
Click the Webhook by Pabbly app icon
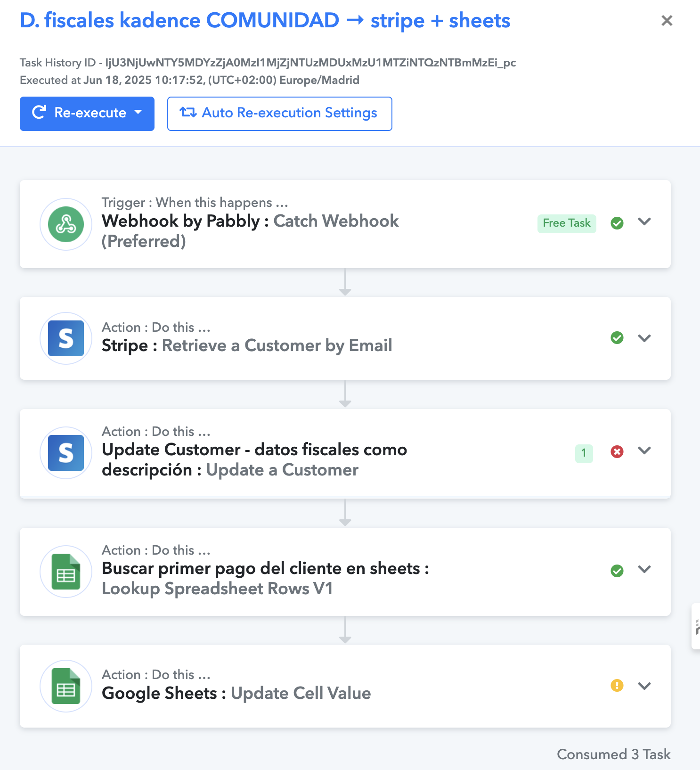point(66,224)
